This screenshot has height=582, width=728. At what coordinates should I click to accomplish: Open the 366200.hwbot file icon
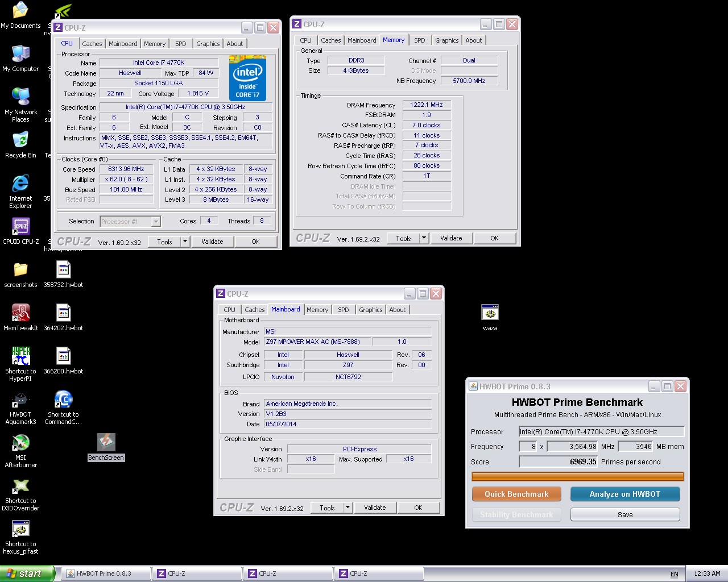click(63, 360)
